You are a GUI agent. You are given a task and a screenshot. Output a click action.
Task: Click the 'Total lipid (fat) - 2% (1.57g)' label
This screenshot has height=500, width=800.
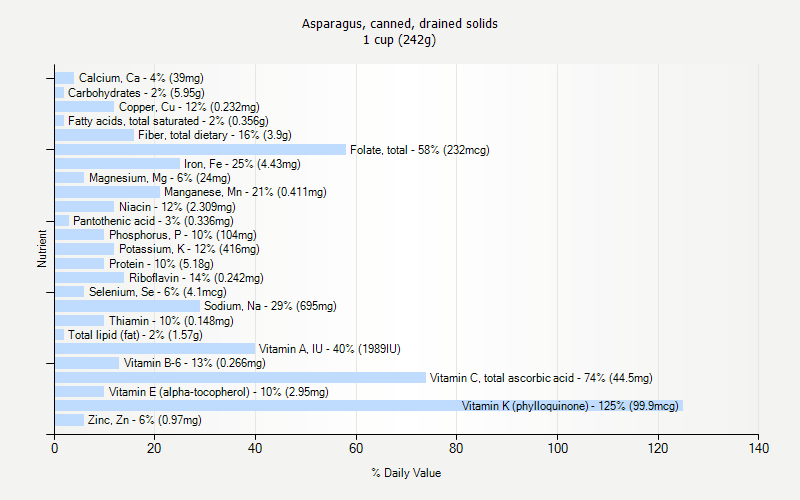pyautogui.click(x=135, y=335)
